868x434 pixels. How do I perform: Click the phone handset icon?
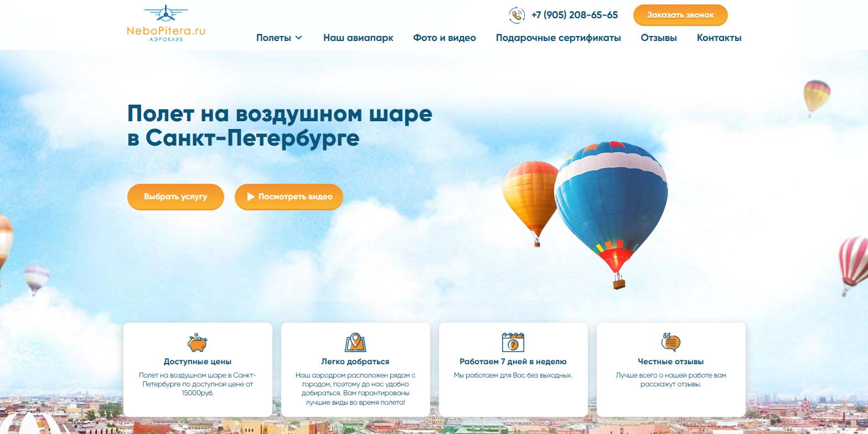point(517,15)
